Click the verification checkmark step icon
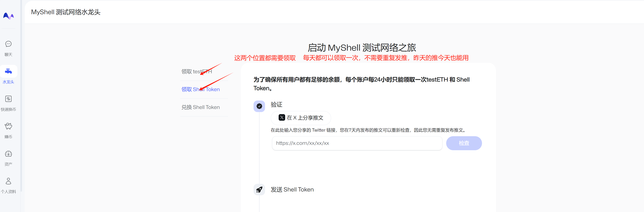The image size is (644, 212). (259, 106)
